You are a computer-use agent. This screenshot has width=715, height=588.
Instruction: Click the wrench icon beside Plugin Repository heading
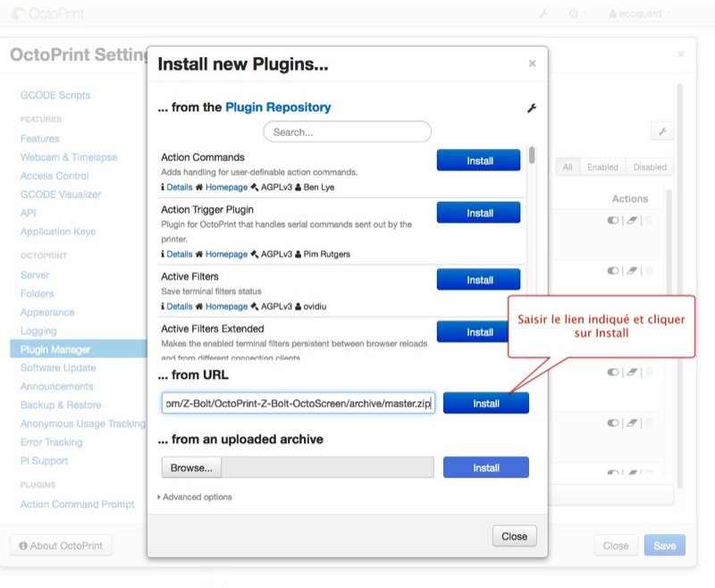click(x=532, y=108)
